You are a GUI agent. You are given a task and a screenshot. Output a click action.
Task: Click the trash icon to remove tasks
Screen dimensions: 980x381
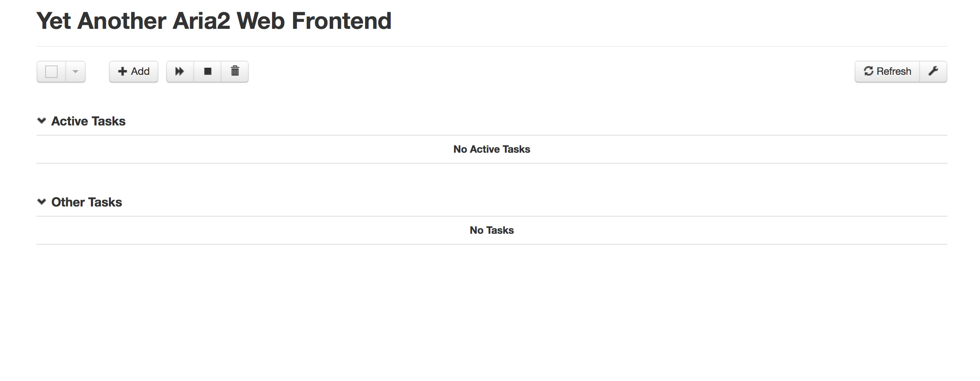pyautogui.click(x=235, y=71)
